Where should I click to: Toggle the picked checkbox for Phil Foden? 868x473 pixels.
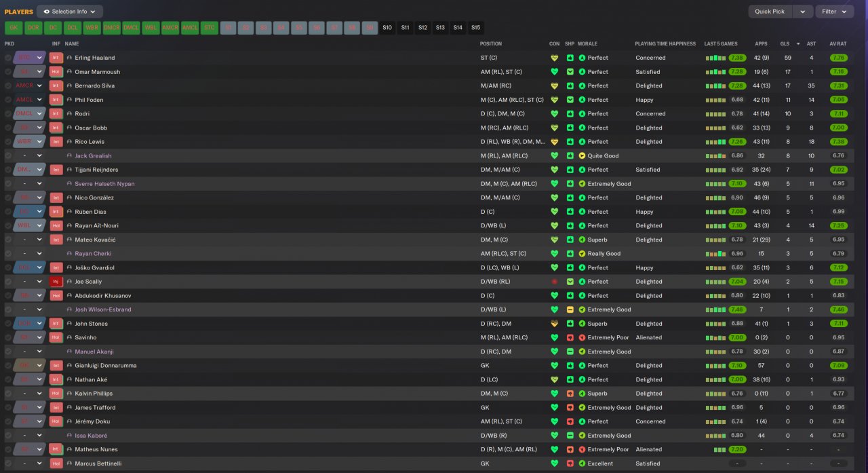8,100
